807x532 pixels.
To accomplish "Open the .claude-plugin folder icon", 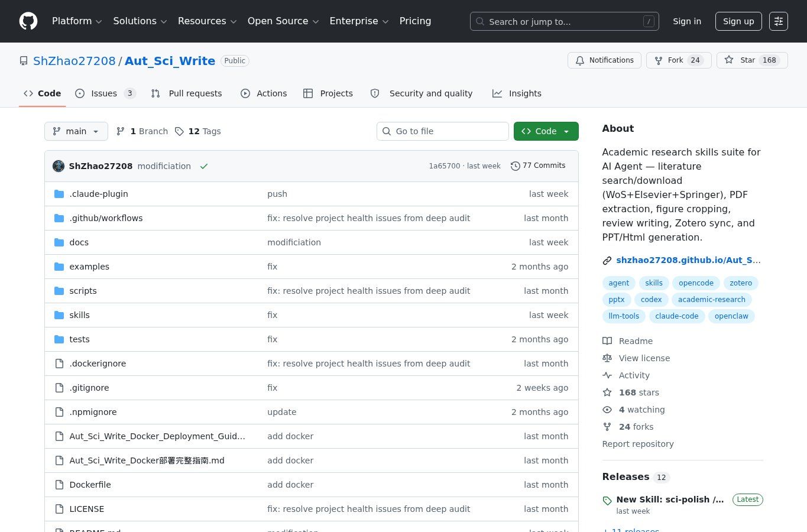I will pyautogui.click(x=59, y=194).
